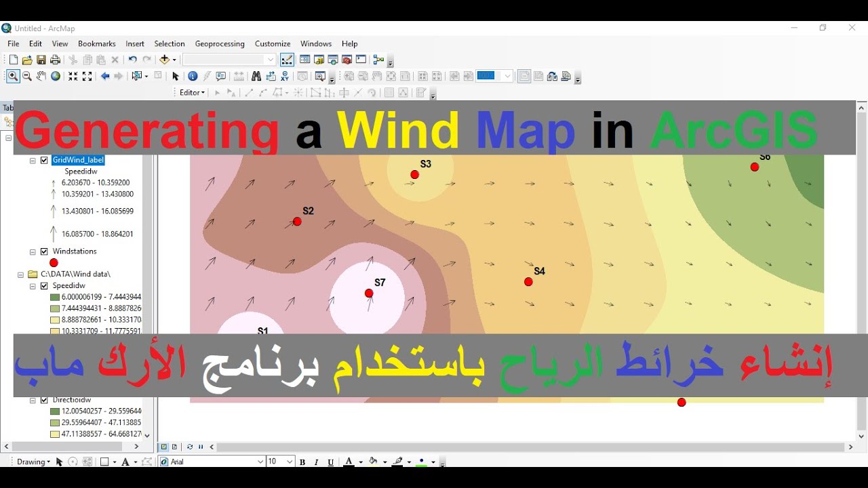Screen dimensions: 868x488
Task: Save the map document
Action: tap(41, 60)
